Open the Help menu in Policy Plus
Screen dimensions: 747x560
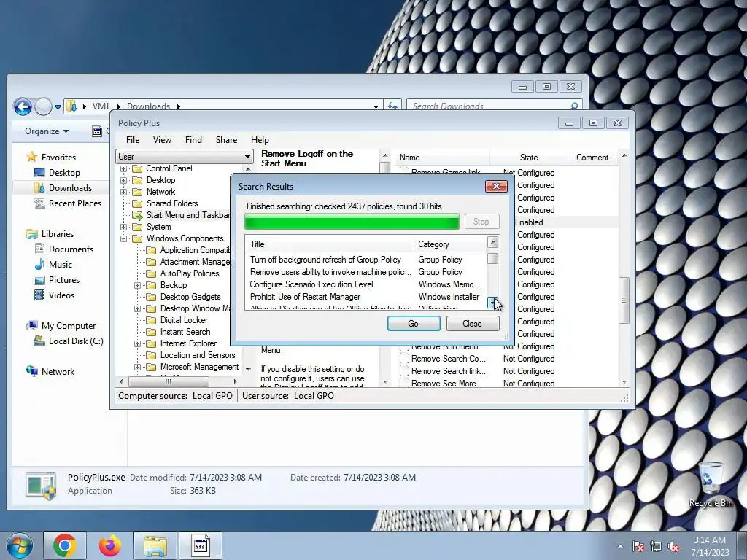[260, 139]
